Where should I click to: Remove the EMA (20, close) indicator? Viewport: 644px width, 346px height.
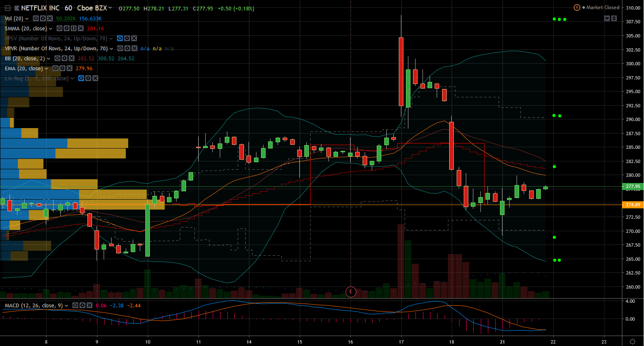(x=70, y=69)
